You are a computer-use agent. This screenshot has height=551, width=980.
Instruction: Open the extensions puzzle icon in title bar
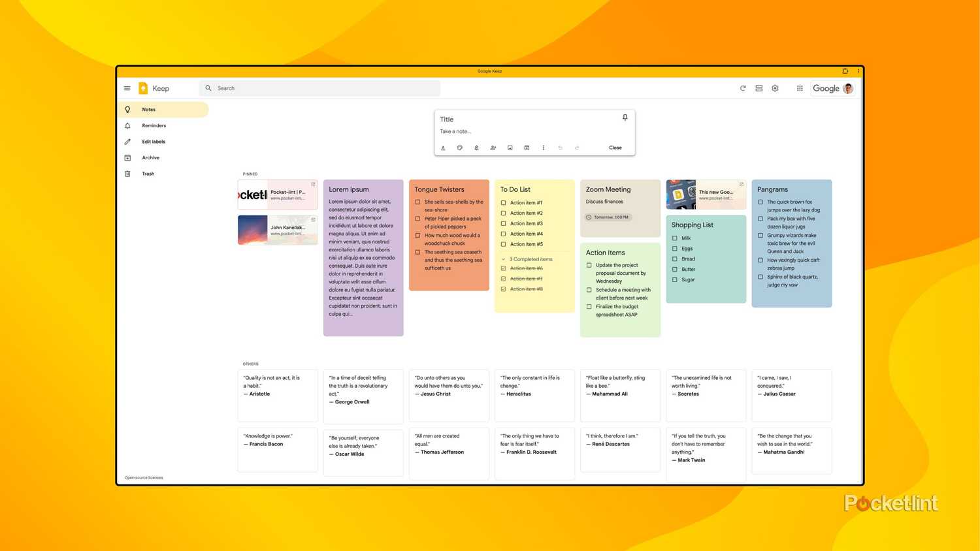[x=845, y=71]
